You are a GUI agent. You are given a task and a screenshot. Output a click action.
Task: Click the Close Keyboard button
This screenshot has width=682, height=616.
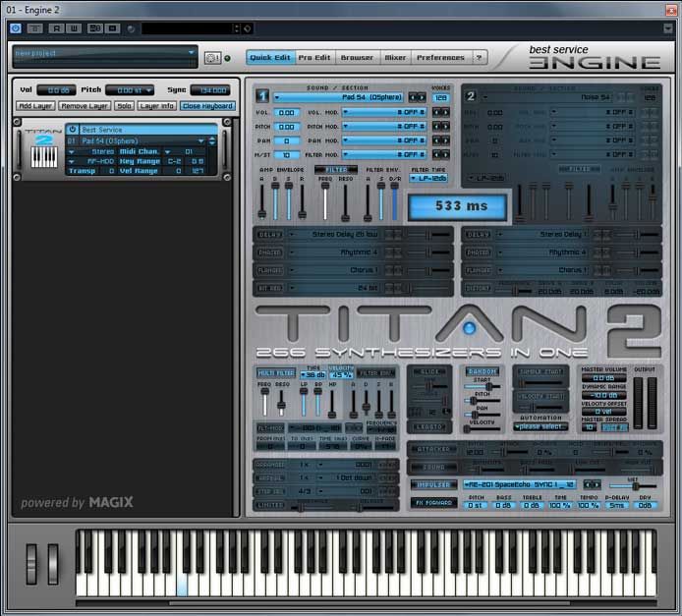tap(207, 106)
